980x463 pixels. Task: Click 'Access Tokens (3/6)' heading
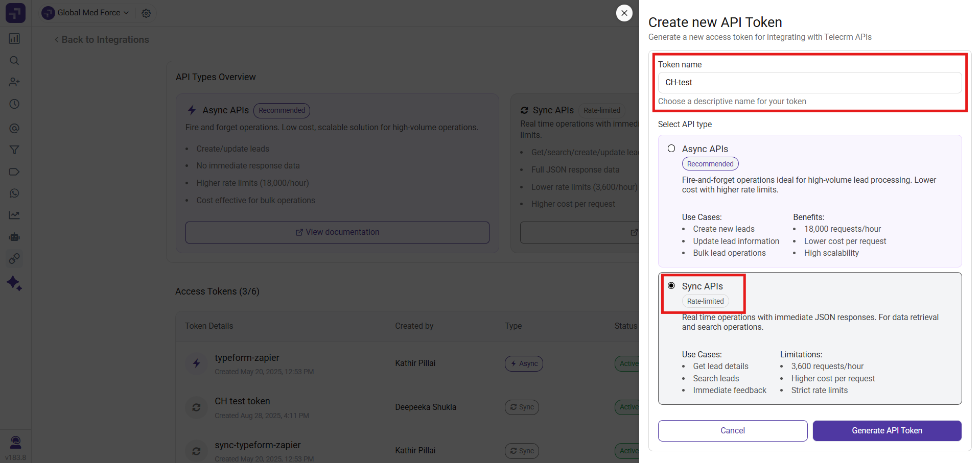[217, 291]
